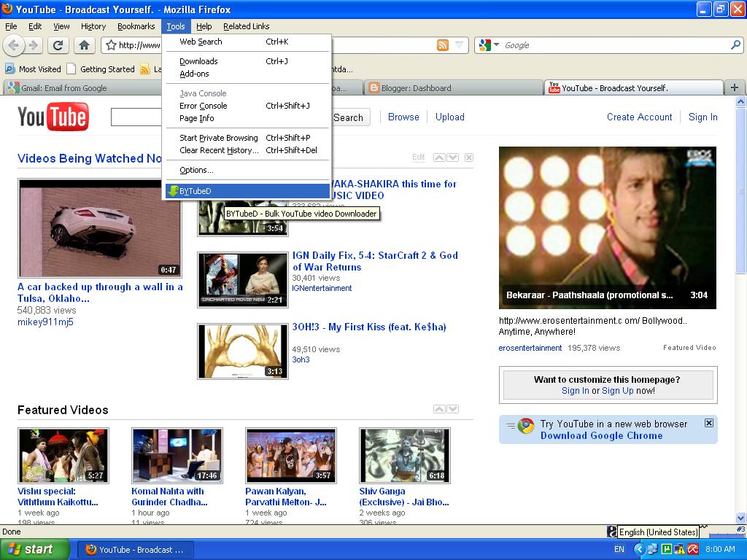Screen dimensions: 747x560
Task: Open the Google search engine dropdown
Action: coord(489,45)
